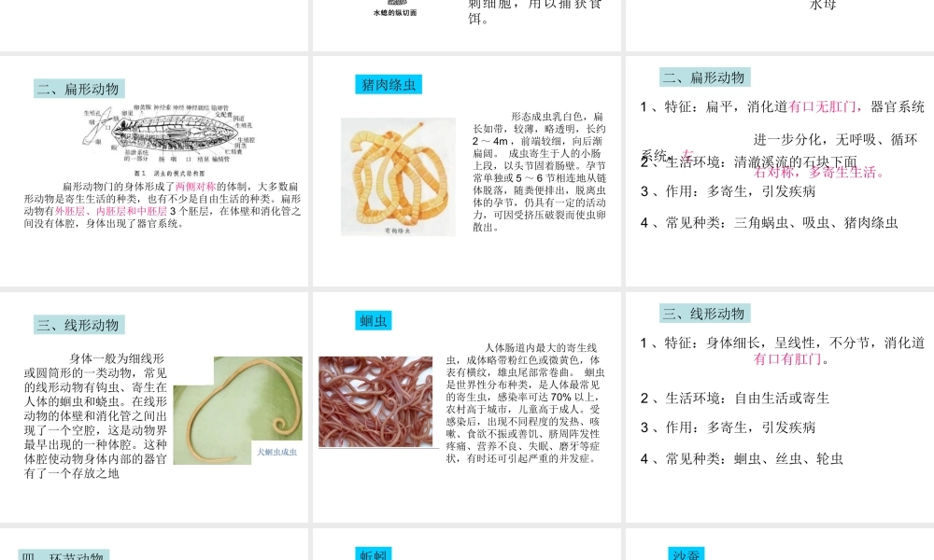934x560 pixels.
Task: Select the 猪肉绦虫 tapeworm slide
Action: click(466, 171)
